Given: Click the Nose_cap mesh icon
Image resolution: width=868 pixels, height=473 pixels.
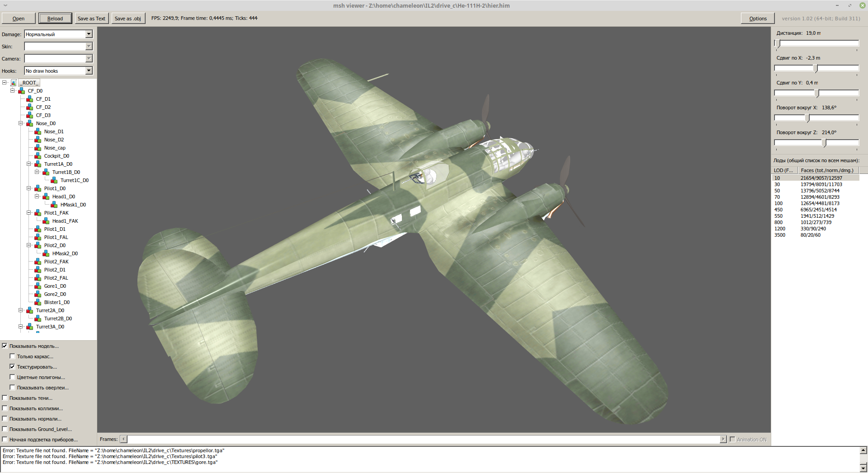Looking at the screenshot, I should (x=38, y=148).
